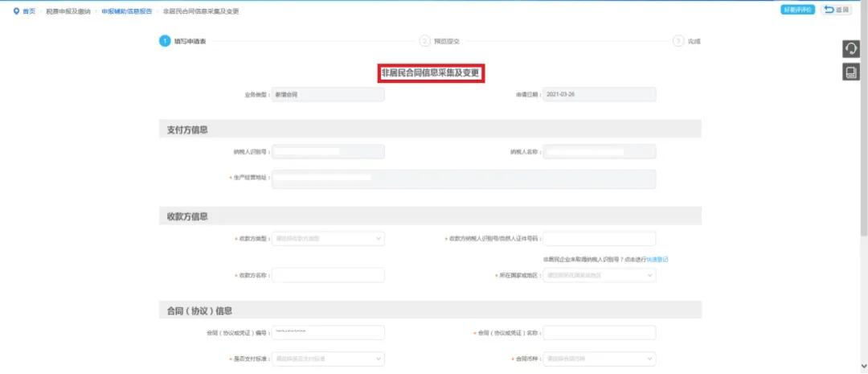Focus the 收款方纳税人识别号 input field

point(600,239)
